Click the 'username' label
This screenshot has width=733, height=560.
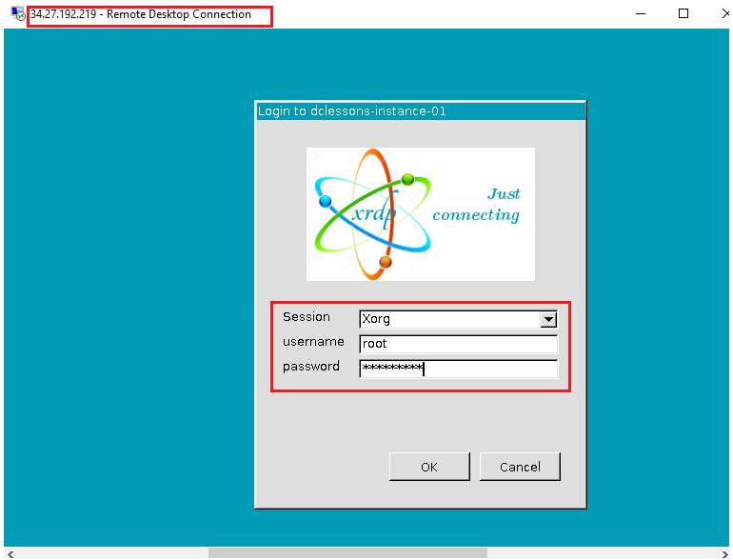[x=313, y=342]
